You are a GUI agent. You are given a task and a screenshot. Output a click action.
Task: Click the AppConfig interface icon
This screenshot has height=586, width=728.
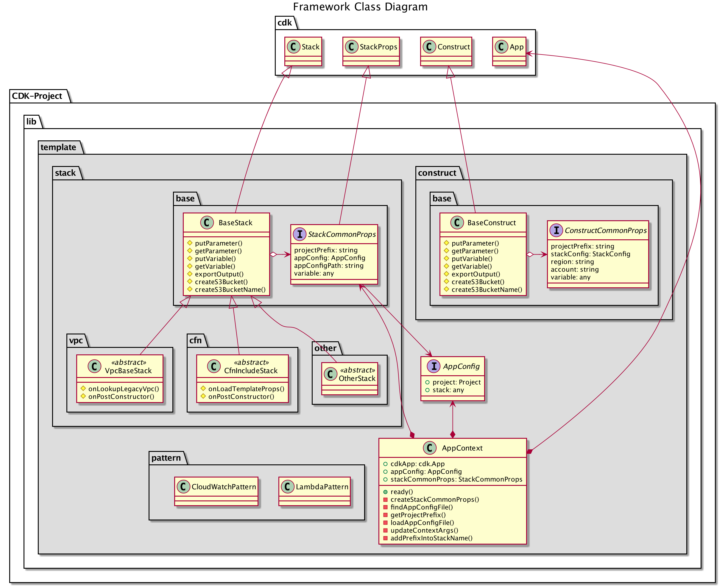(434, 366)
